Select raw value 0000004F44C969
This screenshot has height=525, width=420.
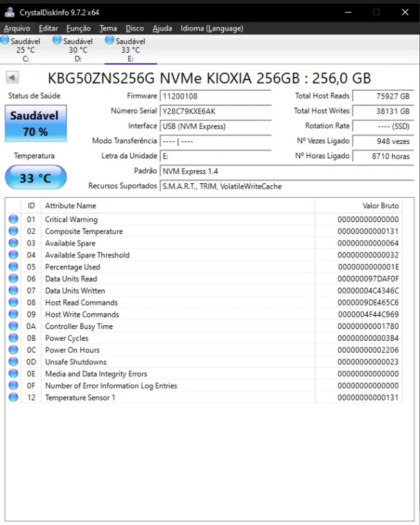[x=368, y=315]
